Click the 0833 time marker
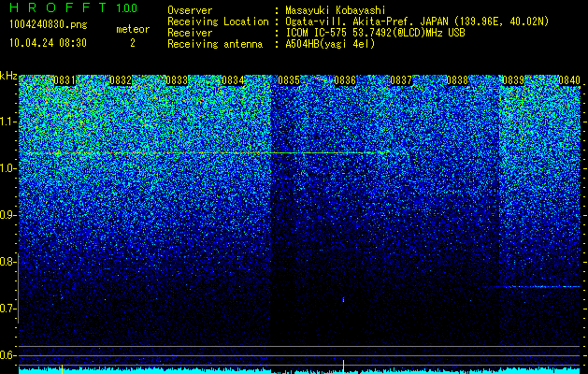Viewport: 588px width, 374px height. click(177, 80)
